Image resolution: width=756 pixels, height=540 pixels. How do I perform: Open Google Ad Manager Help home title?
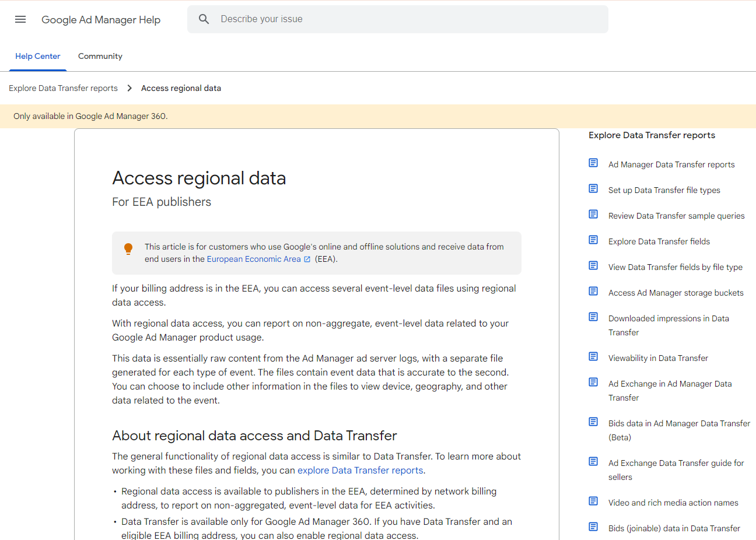pyautogui.click(x=101, y=20)
